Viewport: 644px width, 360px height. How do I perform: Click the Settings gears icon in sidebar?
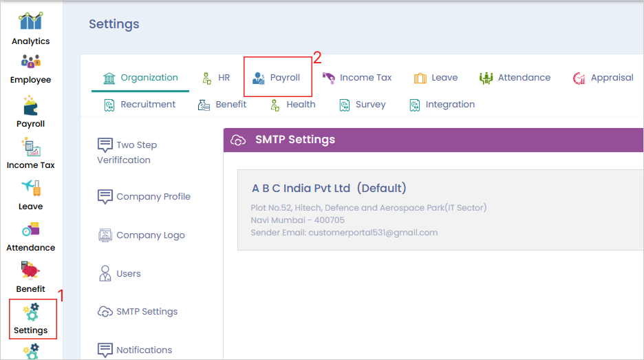click(31, 313)
